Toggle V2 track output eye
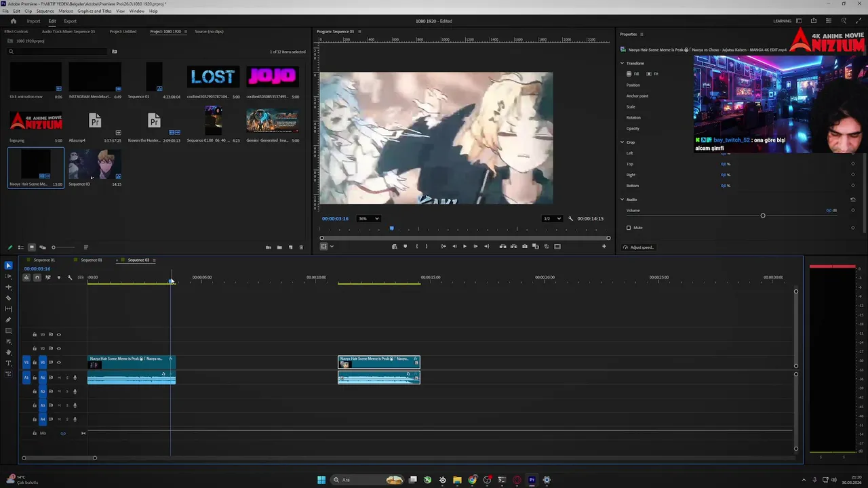Viewport: 868px width, 488px height. tap(58, 348)
